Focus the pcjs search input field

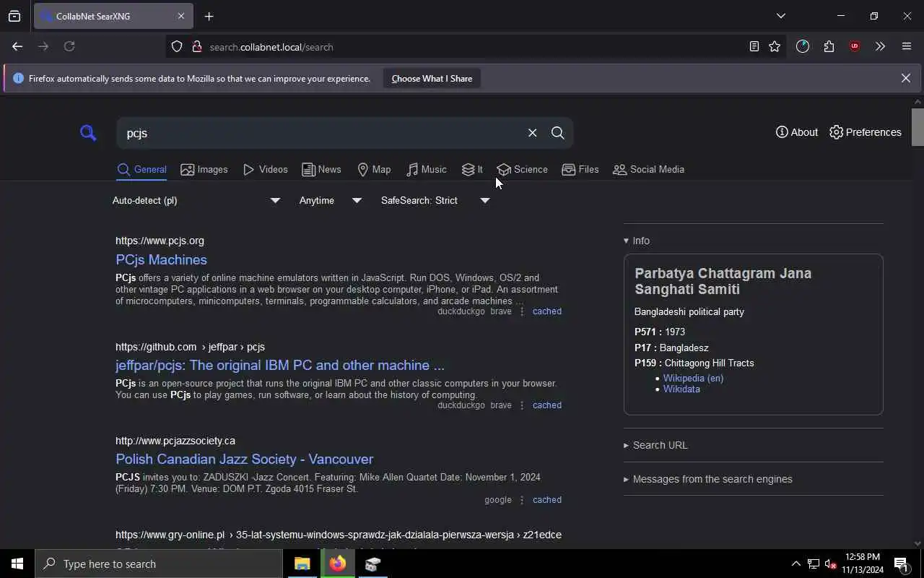(x=321, y=133)
